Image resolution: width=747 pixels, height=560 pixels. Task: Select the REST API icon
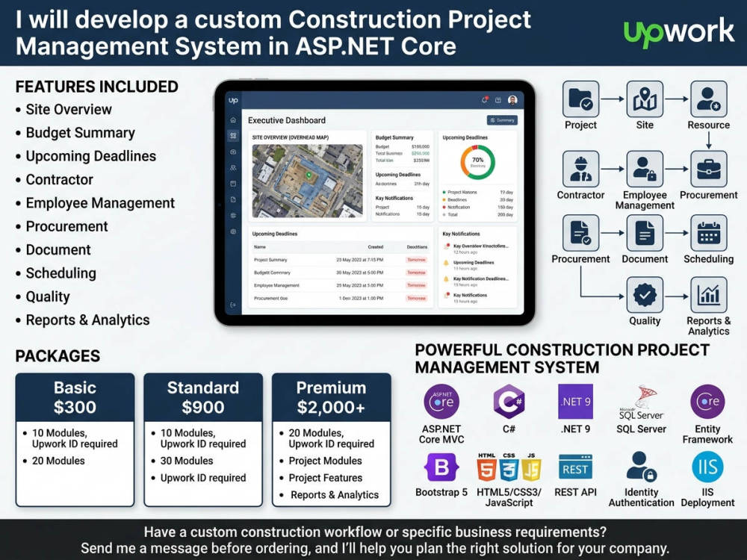(575, 467)
